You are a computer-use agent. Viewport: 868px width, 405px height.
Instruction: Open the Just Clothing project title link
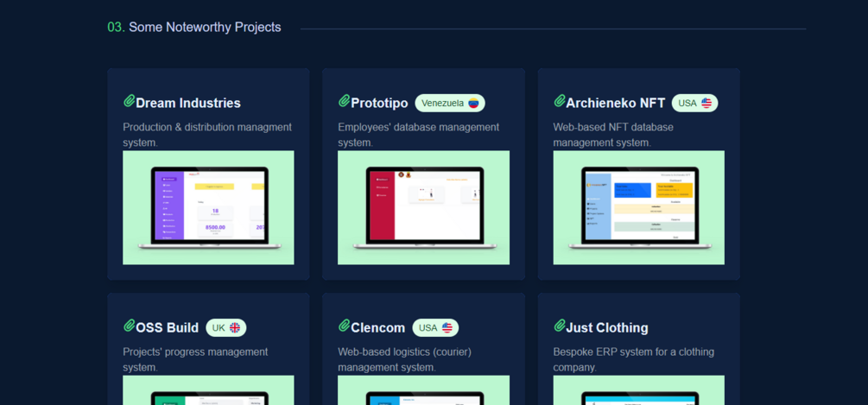pyautogui.click(x=607, y=327)
